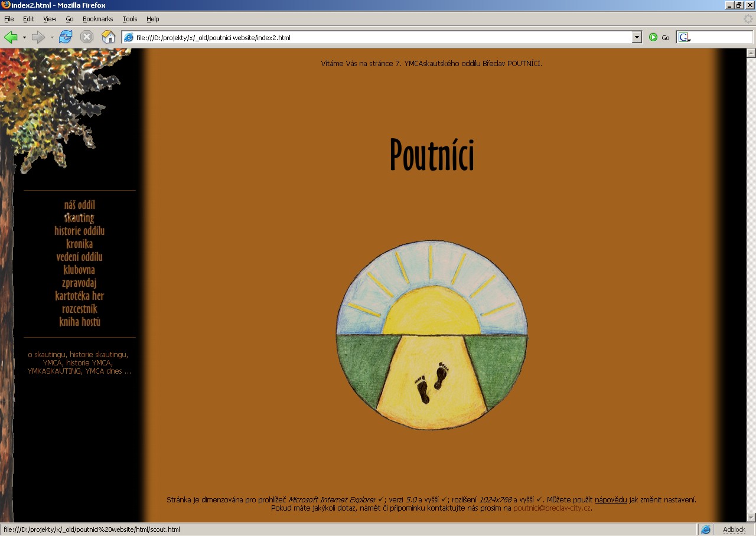The image size is (756, 536).
Task: Open the Bookmarks menu
Action: coord(97,19)
